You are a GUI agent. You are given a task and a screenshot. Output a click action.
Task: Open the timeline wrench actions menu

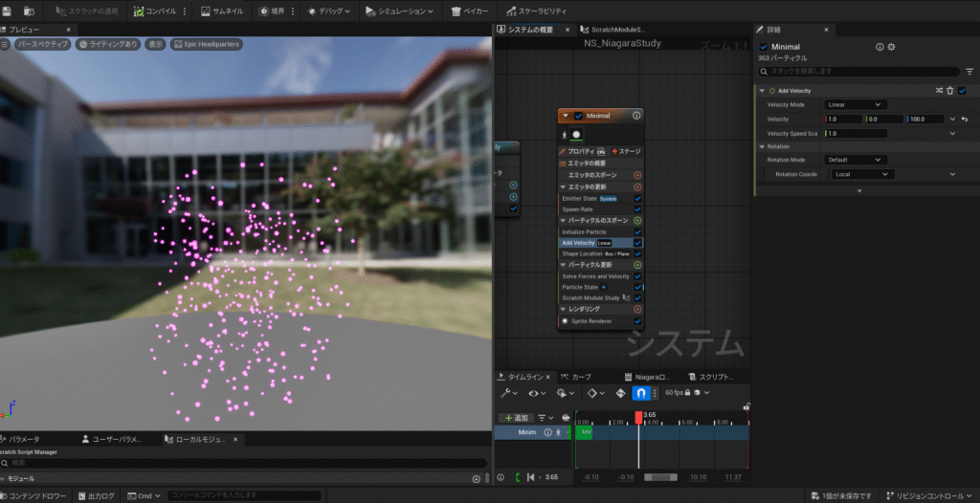pos(509,393)
